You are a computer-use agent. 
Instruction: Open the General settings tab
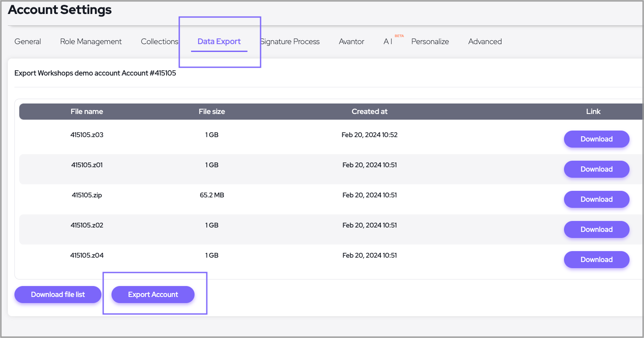28,41
